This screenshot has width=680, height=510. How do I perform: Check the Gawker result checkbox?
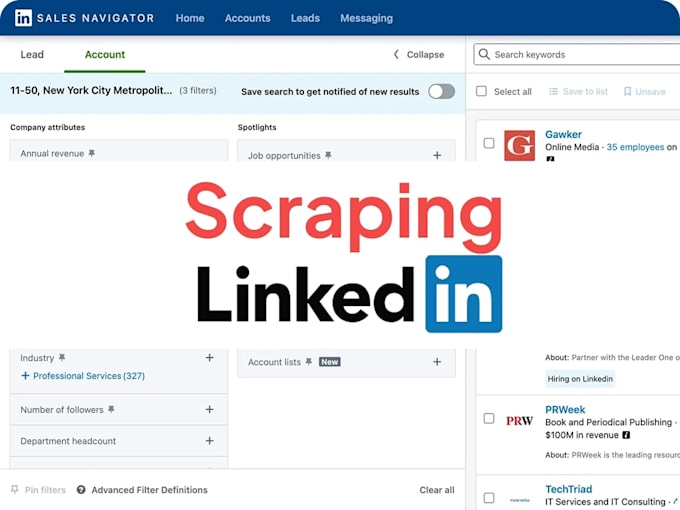489,143
